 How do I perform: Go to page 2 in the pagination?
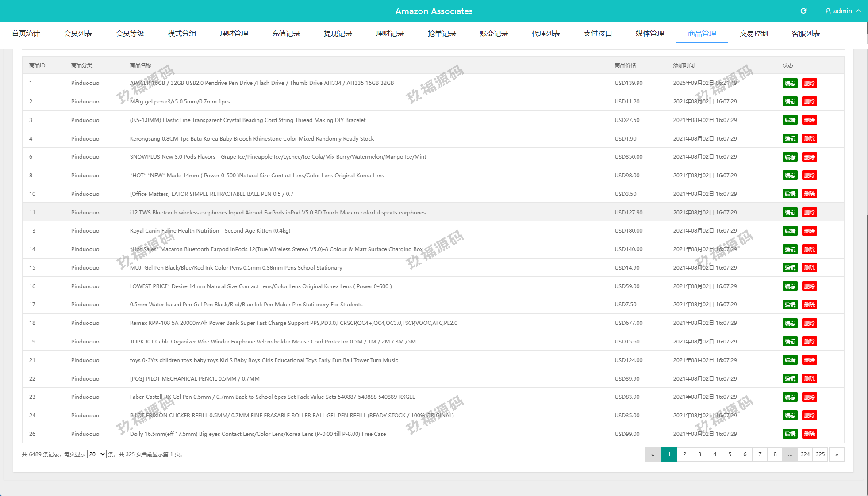(684, 454)
